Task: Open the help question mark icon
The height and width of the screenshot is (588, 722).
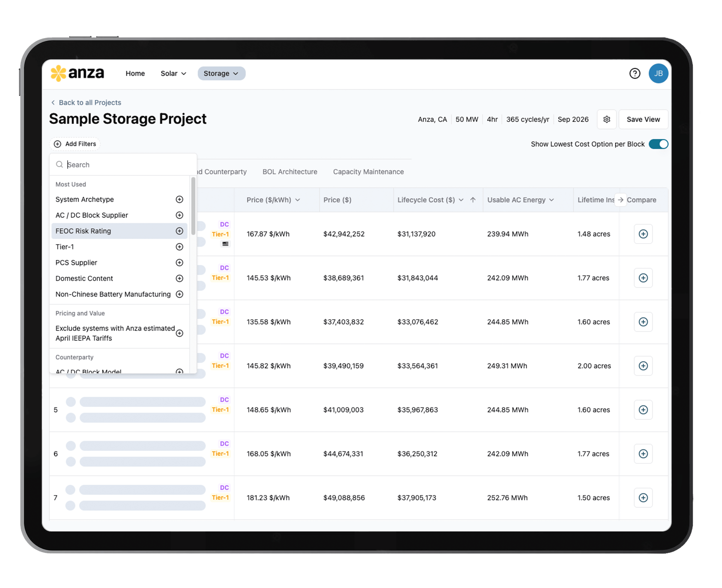Action: (x=635, y=73)
